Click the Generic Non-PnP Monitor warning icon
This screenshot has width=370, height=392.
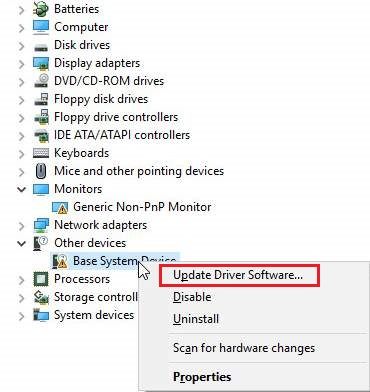(60, 207)
